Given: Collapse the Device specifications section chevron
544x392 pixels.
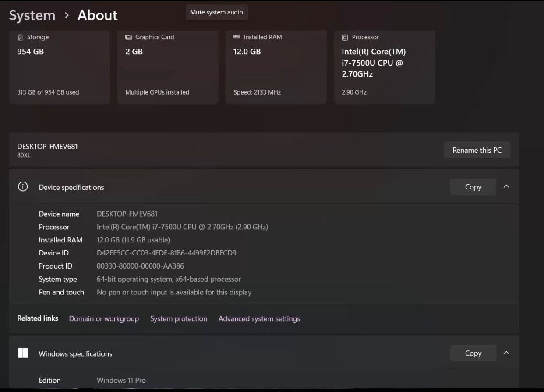Looking at the screenshot, I should coord(506,187).
